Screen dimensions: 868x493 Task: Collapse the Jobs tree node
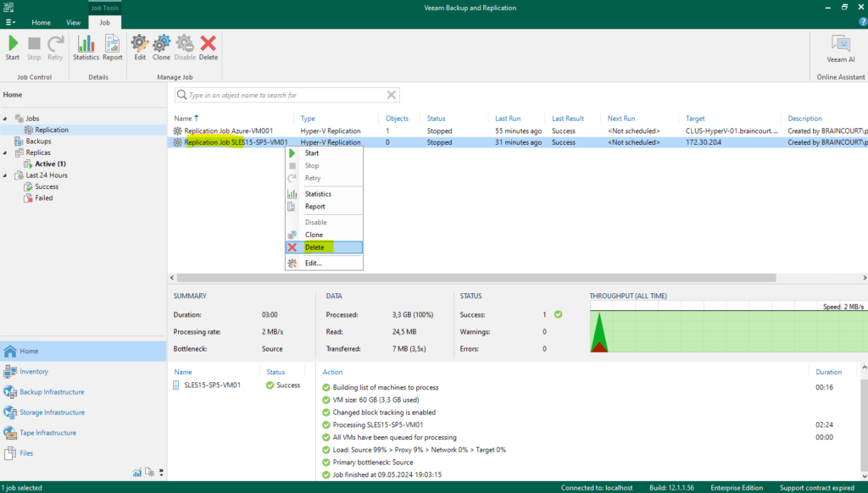coord(5,119)
